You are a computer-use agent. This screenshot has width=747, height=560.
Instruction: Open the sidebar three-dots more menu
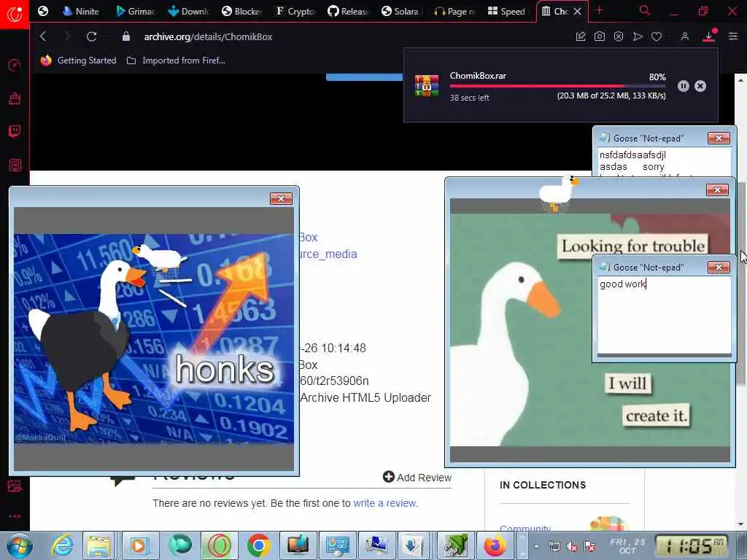15,516
